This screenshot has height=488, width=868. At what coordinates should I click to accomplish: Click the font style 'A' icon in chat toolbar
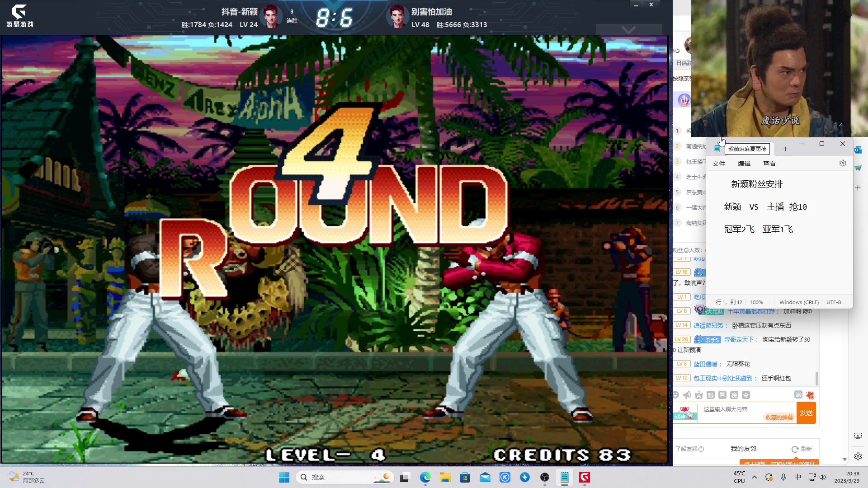(699, 395)
